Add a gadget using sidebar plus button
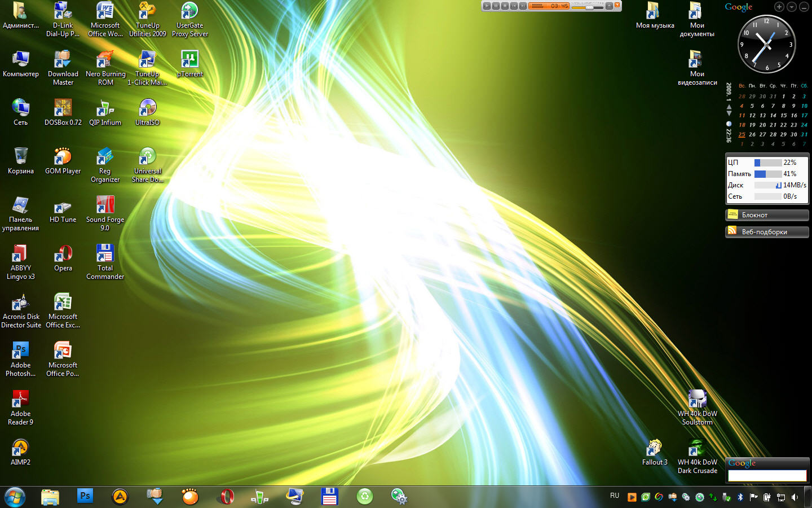Image resolution: width=812 pixels, height=508 pixels. point(779,7)
